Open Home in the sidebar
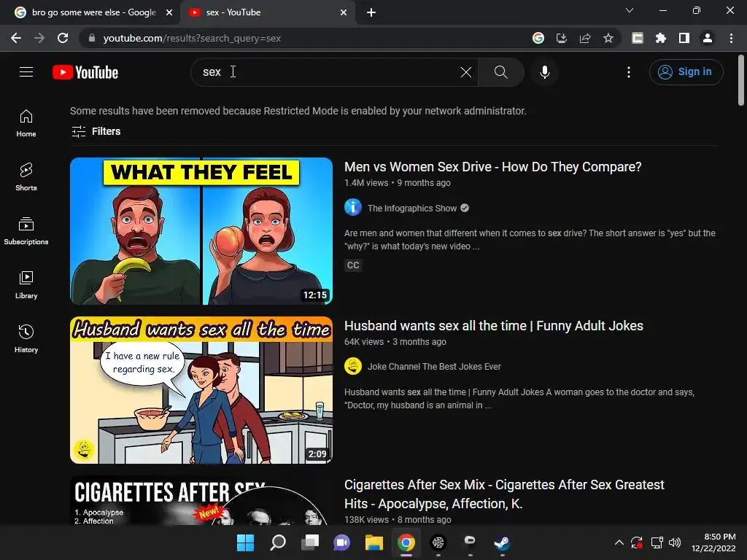This screenshot has width=747, height=560. point(26,122)
